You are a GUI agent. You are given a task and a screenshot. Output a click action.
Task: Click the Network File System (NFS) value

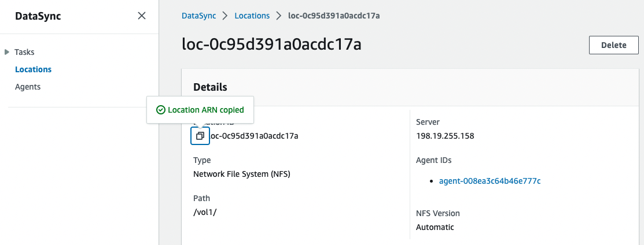[242, 174]
